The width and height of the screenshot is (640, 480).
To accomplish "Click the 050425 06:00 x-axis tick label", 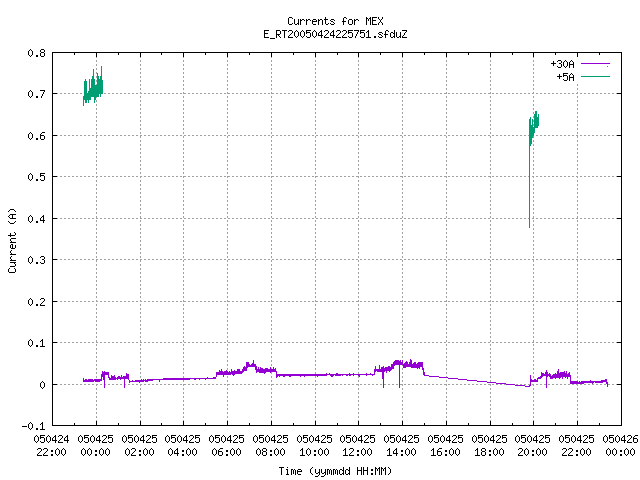I will [x=227, y=446].
